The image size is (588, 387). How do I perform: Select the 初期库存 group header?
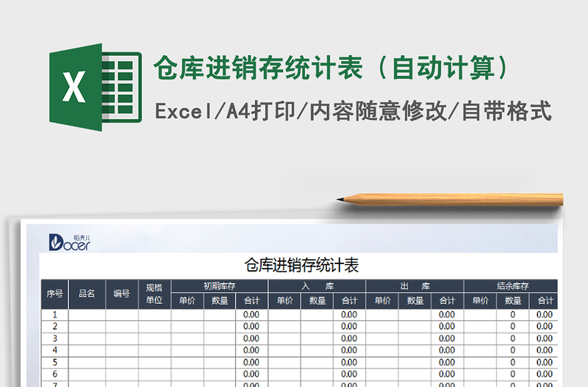click(x=219, y=286)
